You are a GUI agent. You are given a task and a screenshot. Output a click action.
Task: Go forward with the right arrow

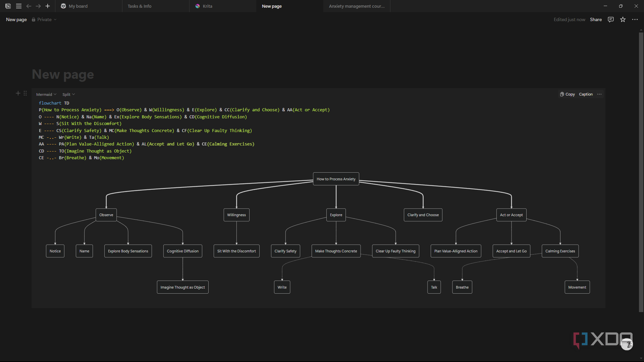38,6
